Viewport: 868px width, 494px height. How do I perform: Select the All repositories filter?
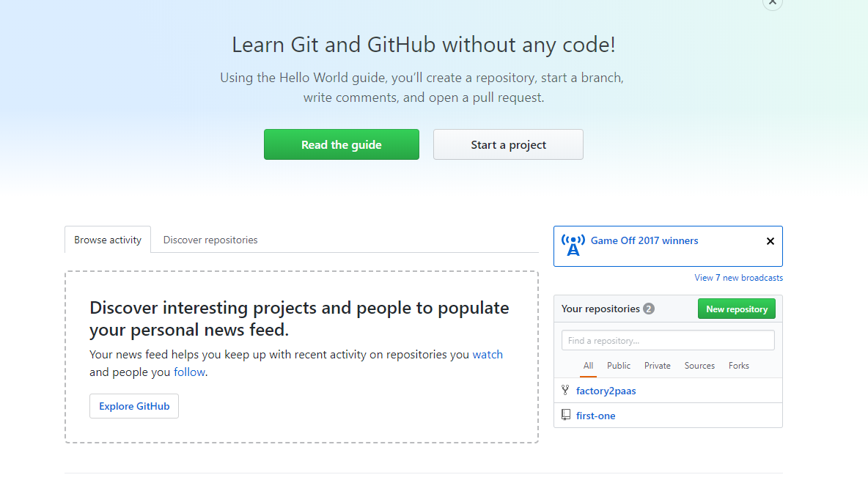588,366
